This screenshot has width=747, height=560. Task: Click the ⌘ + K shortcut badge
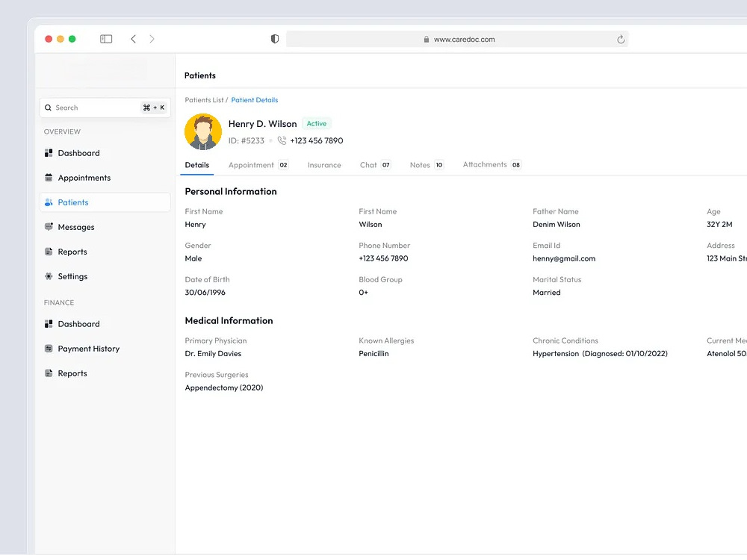click(x=153, y=108)
